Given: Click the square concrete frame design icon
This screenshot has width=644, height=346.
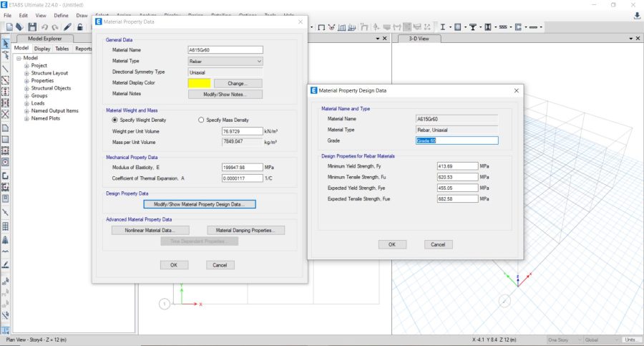Looking at the screenshot, I should click(457, 27).
